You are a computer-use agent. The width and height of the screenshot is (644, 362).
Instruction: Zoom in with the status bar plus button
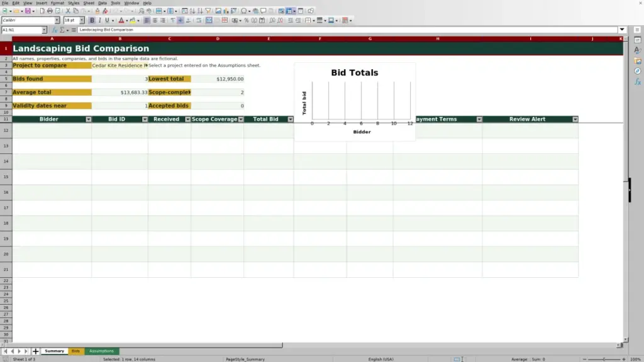point(624,359)
